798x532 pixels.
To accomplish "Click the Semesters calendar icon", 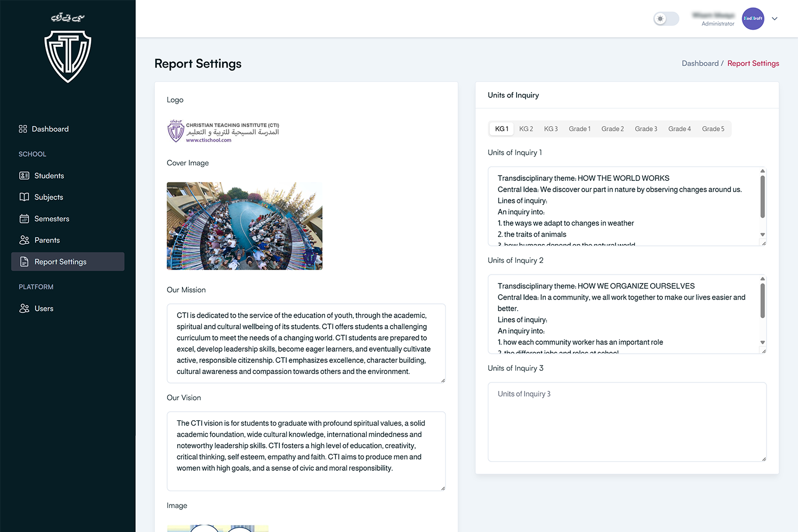I will [24, 219].
